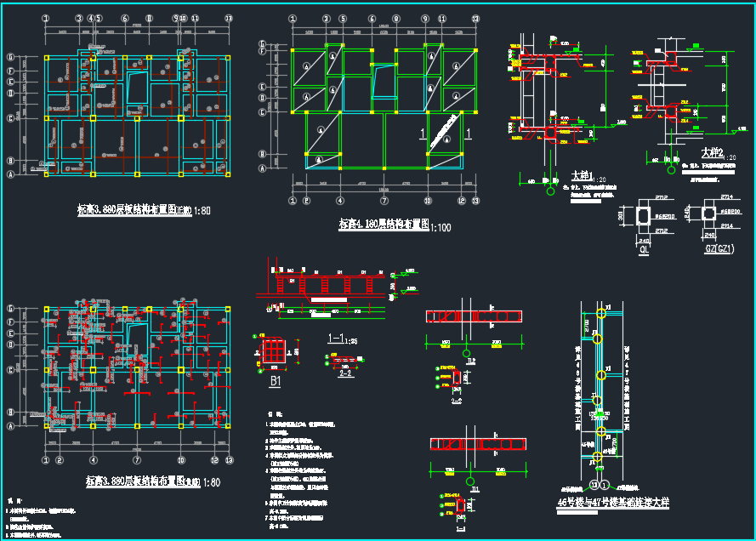Select the QL column cross-section square
The height and width of the screenshot is (541, 756).
643,214
